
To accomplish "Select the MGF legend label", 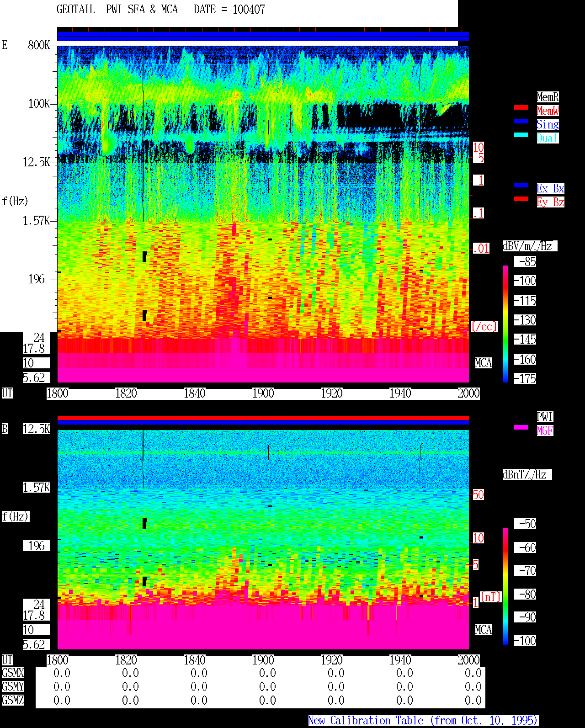I will click(x=545, y=430).
